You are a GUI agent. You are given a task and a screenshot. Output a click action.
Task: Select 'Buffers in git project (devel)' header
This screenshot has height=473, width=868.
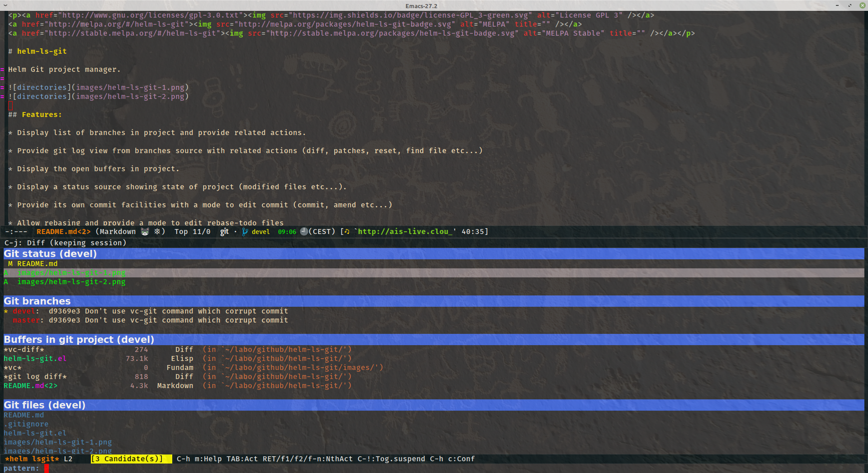click(434, 340)
